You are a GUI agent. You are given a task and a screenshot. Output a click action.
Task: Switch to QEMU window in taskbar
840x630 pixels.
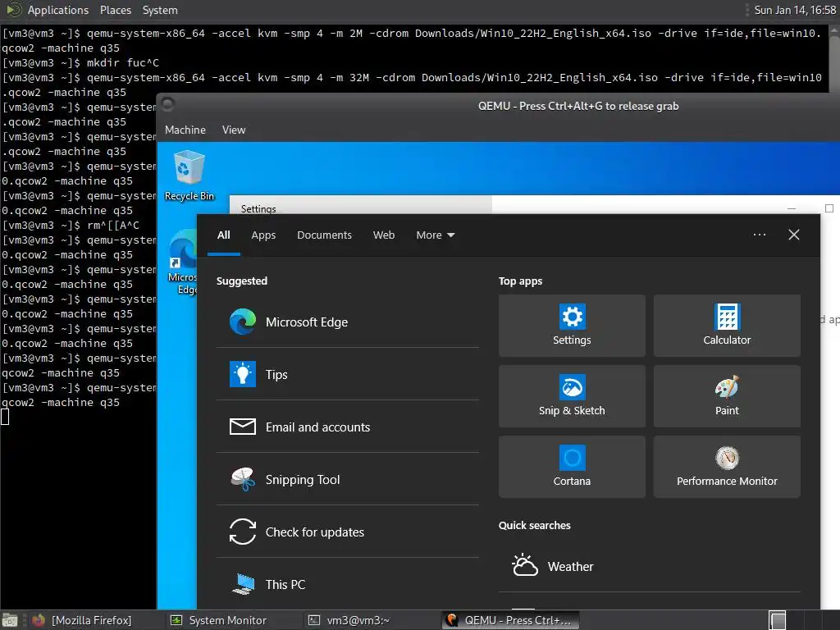[x=510, y=620]
